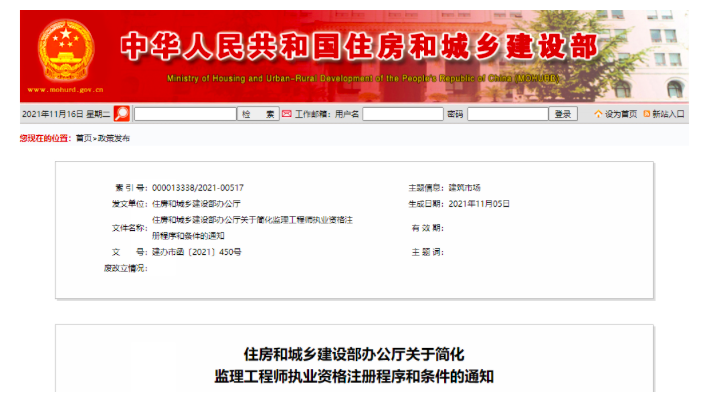Screen dimensions: 705x412
Task: Click the 有效期 label
Action: pyautogui.click(x=428, y=228)
